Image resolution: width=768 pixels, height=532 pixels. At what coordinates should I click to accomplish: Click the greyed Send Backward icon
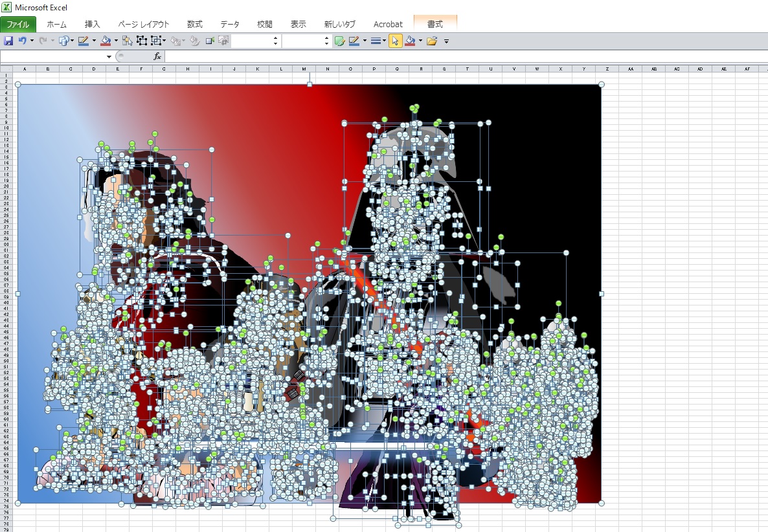[x=195, y=41]
